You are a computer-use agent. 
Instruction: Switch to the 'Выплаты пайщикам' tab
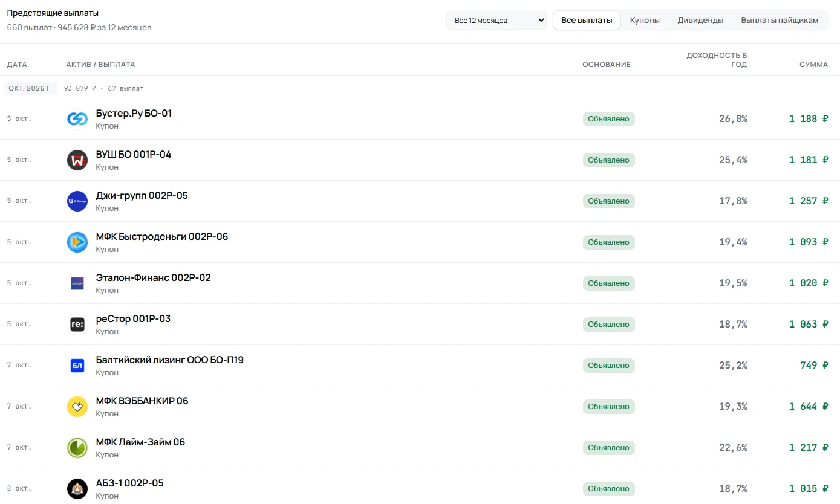click(x=780, y=21)
